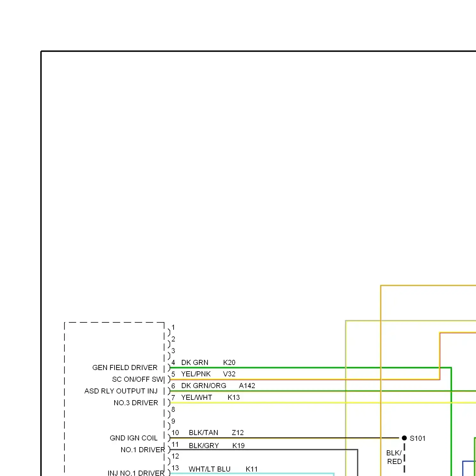Click connector pin number 8
Image resolution: width=476 pixels, height=476 pixels.
click(x=173, y=409)
